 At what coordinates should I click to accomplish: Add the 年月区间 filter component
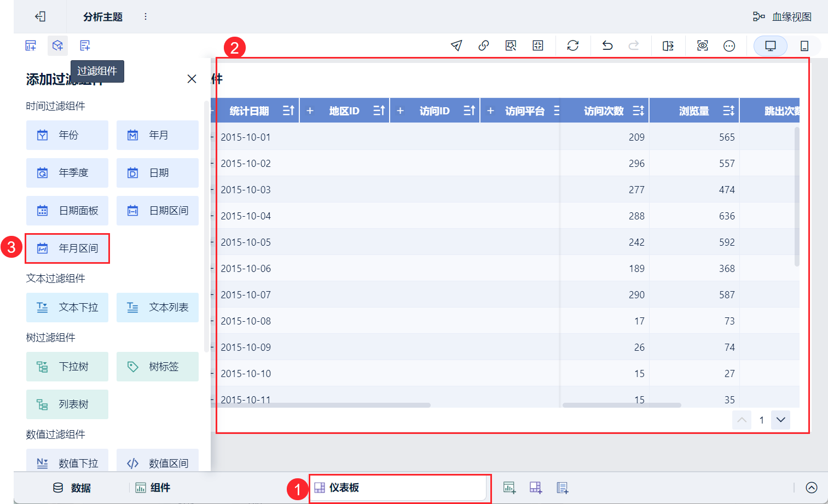pyautogui.click(x=67, y=248)
